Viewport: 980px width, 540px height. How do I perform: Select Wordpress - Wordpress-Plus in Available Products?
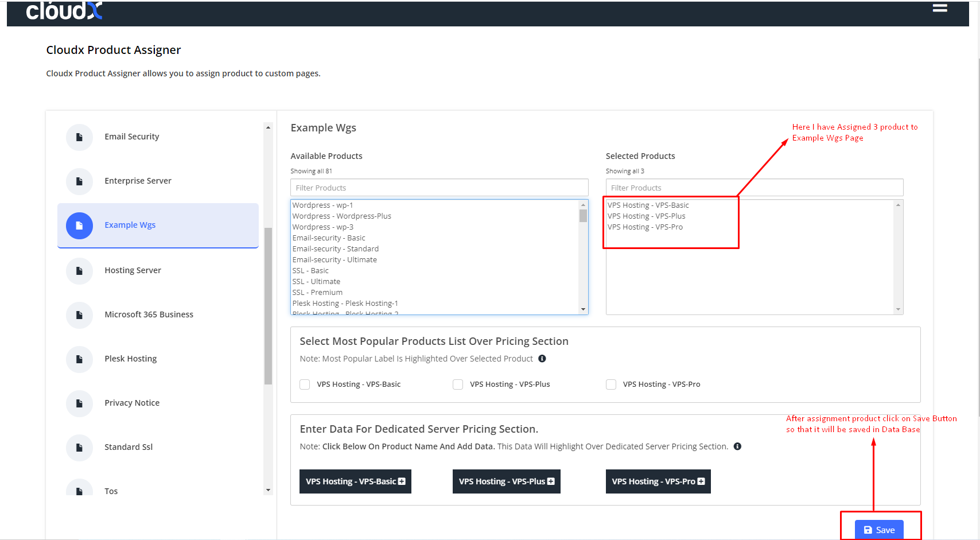[342, 216]
